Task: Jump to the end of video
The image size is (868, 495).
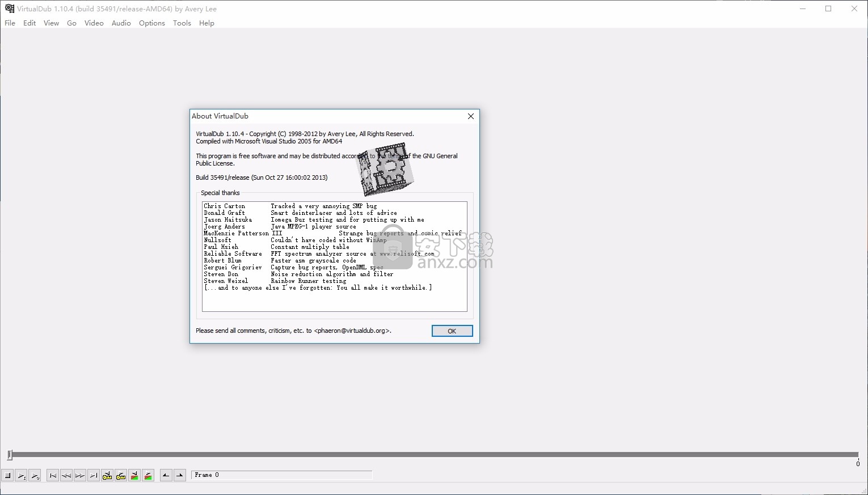Action: pos(94,476)
